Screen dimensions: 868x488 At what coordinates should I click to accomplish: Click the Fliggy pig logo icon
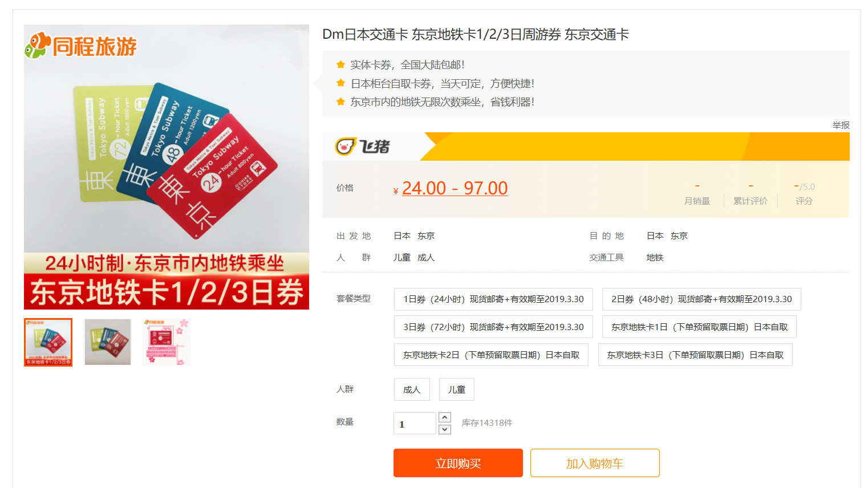tap(346, 147)
